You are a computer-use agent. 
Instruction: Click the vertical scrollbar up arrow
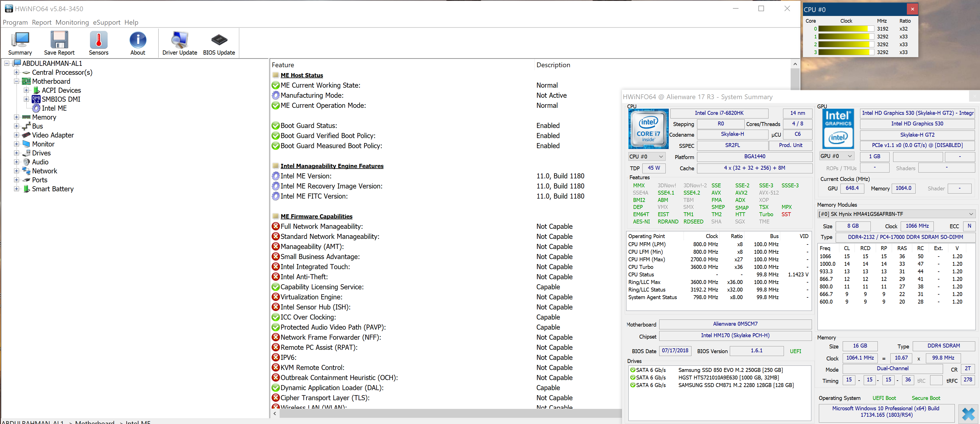795,64
